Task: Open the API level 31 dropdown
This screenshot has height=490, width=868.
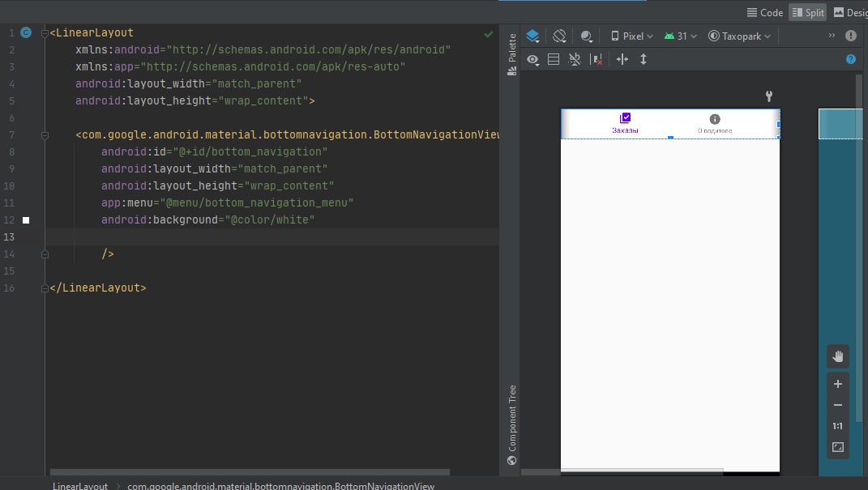Action: 681,36
